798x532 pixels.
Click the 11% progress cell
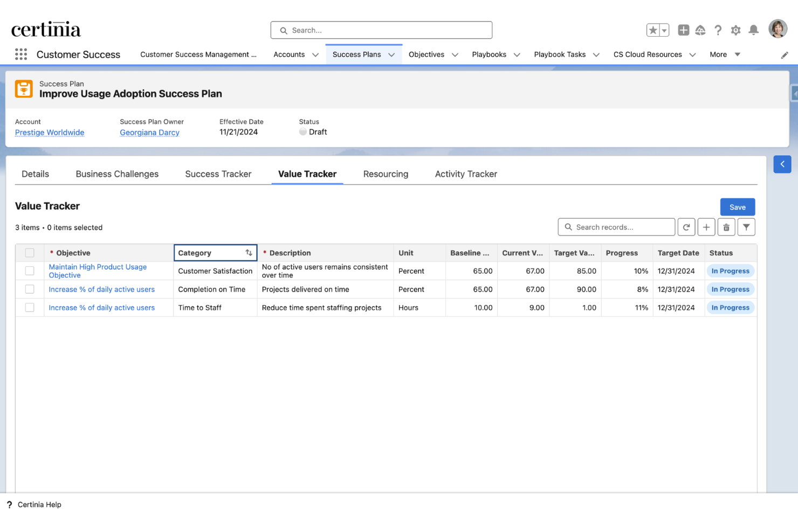627,308
